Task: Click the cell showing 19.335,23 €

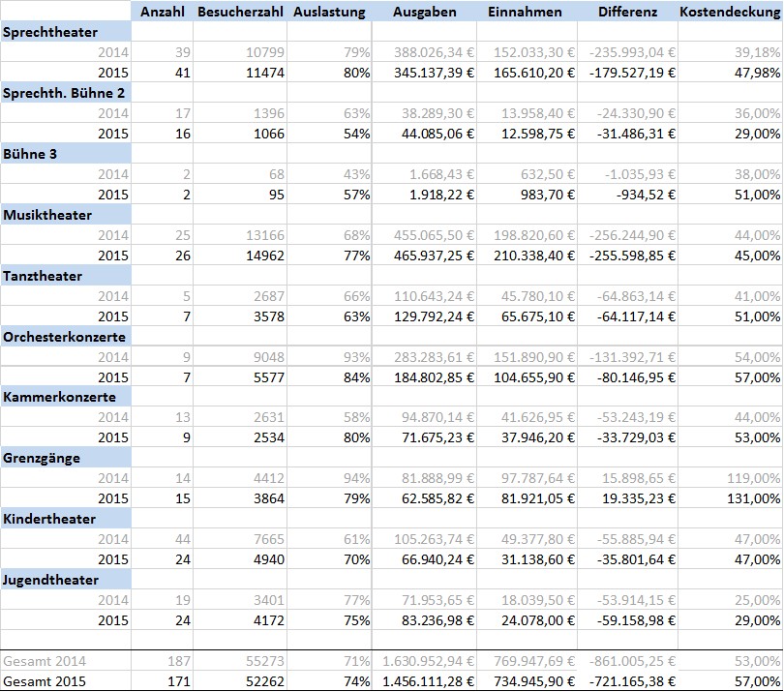Action: tap(627, 498)
